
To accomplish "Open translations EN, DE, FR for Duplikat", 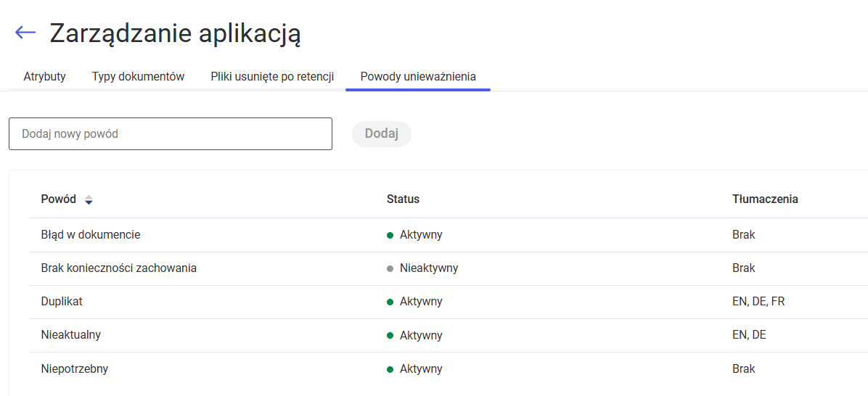I will click(x=758, y=302).
